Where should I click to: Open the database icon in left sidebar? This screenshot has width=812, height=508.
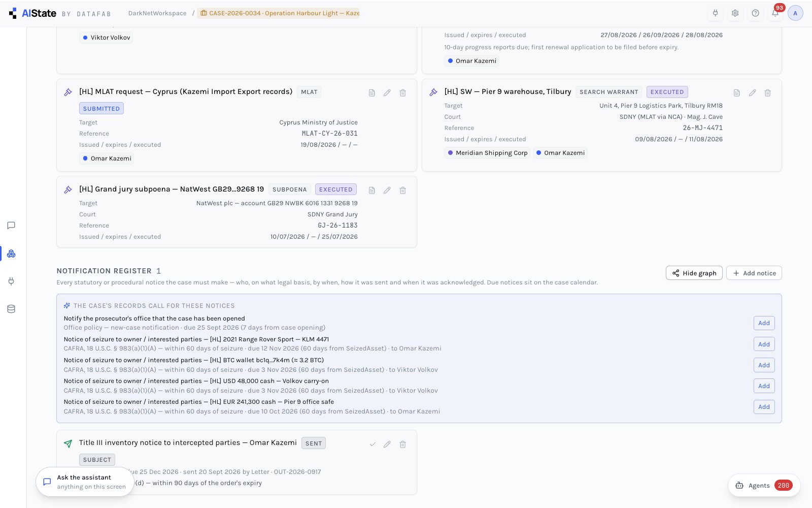11,309
